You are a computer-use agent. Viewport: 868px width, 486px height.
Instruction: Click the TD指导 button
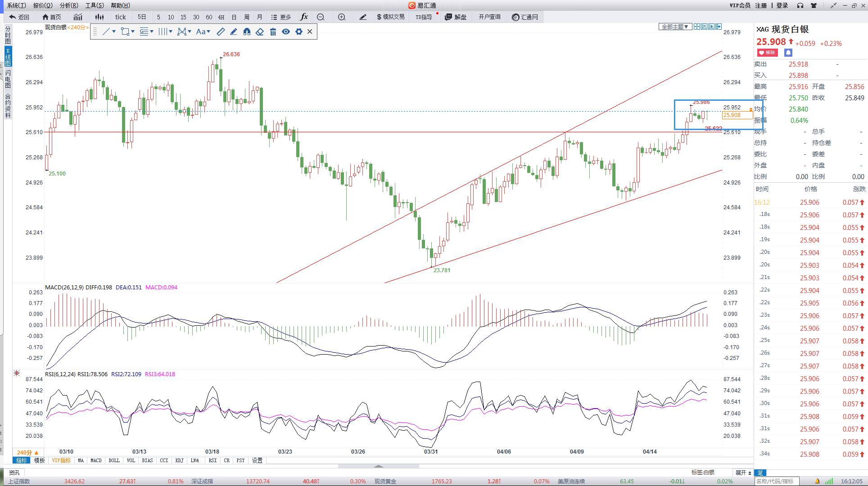(424, 17)
